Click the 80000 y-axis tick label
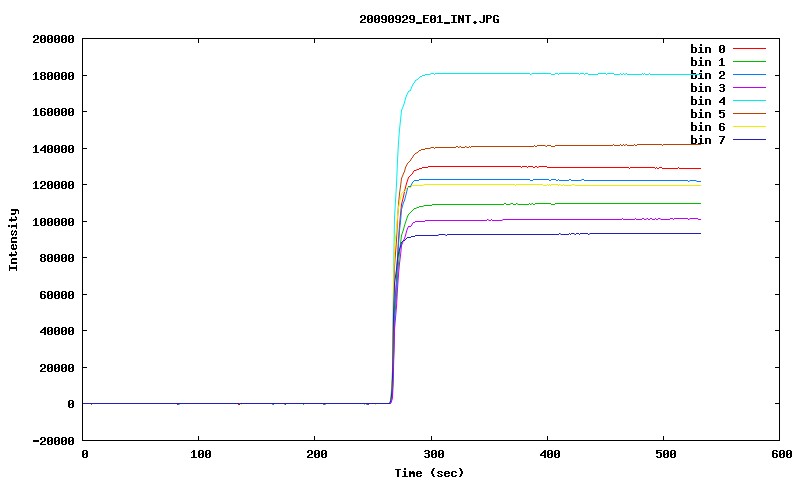The width and height of the screenshot is (800, 480). 57,258
